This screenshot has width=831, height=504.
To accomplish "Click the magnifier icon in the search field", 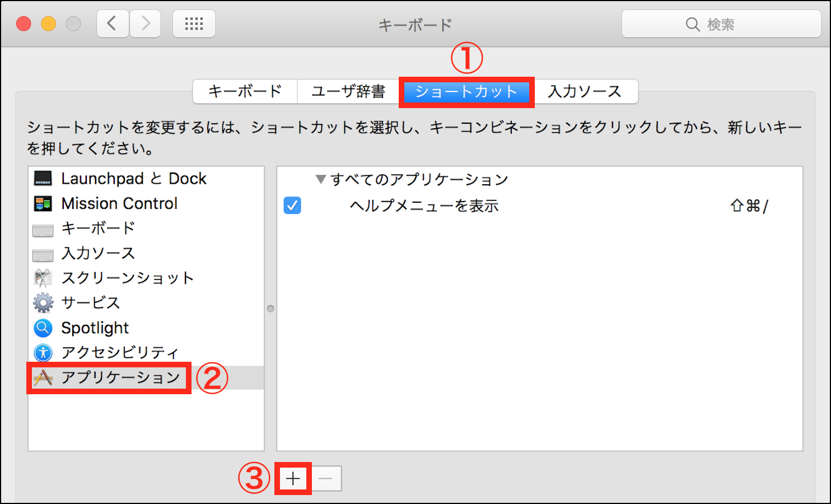I will tap(693, 25).
